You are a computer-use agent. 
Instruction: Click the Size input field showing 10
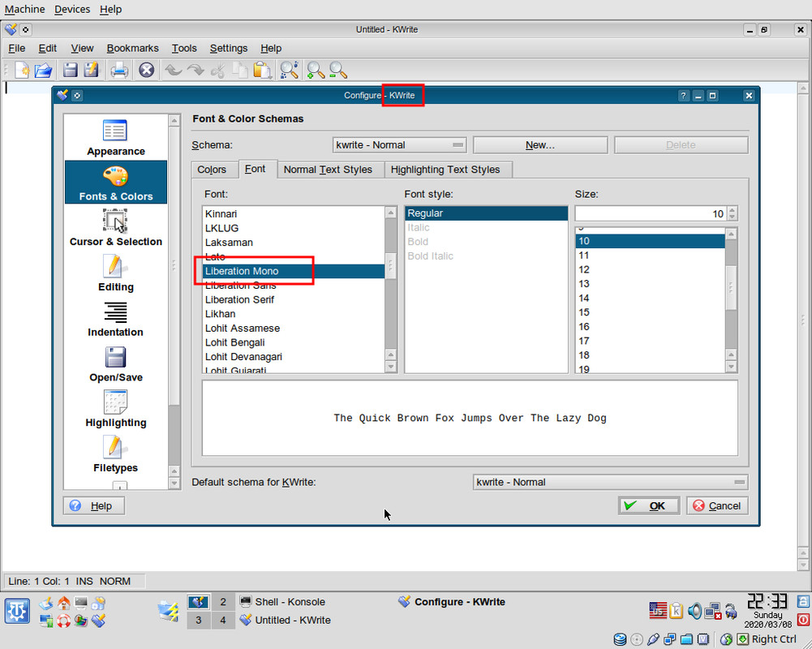pos(651,213)
